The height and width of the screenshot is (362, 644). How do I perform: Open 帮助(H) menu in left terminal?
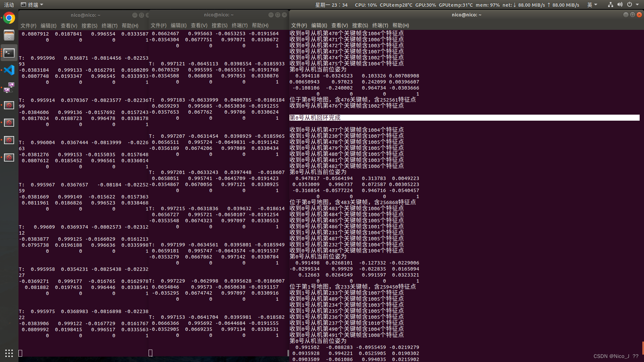pyautogui.click(x=130, y=25)
